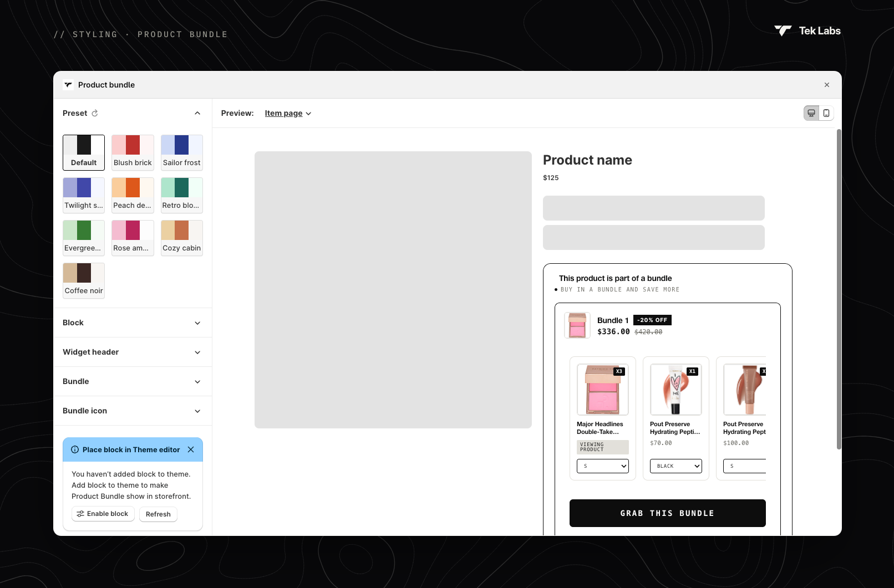
Task: Click the Refresh button
Action: tap(158, 514)
